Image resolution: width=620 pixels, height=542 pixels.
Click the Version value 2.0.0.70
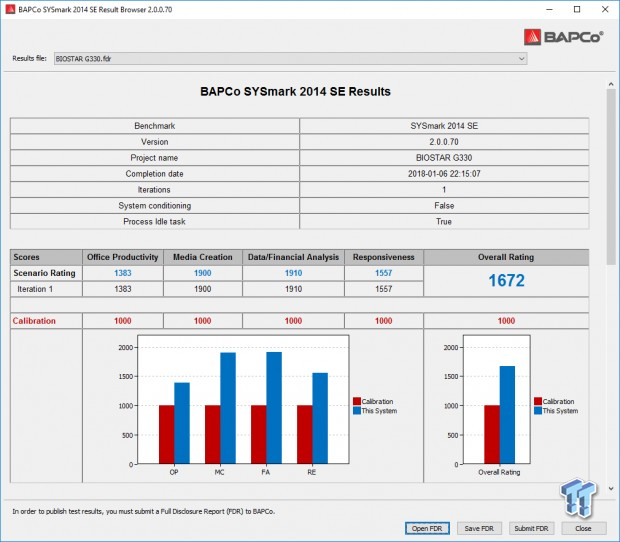(x=444, y=142)
